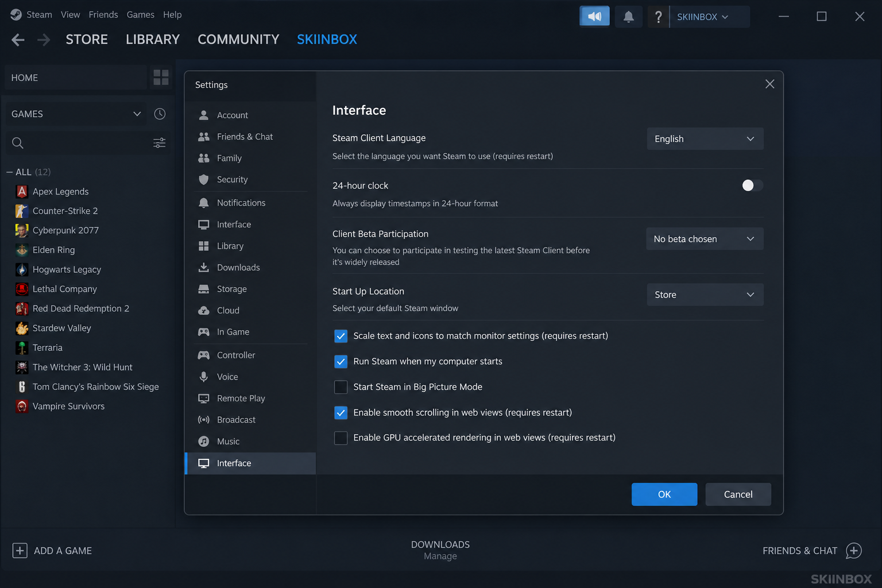Enable Start Steam in Big Picture Mode

(341, 387)
